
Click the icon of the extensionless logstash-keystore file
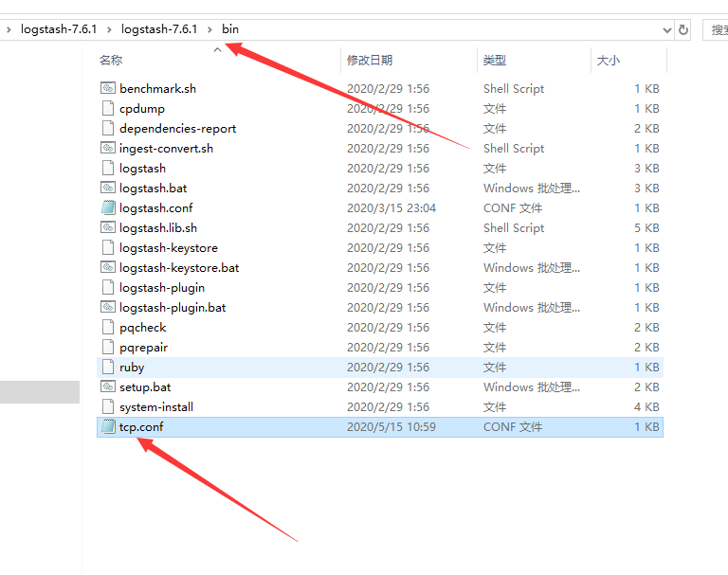(x=108, y=248)
